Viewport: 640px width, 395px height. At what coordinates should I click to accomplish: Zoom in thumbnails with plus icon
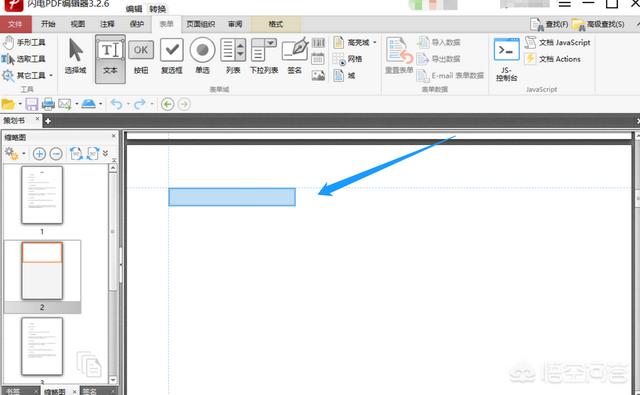click(39, 154)
